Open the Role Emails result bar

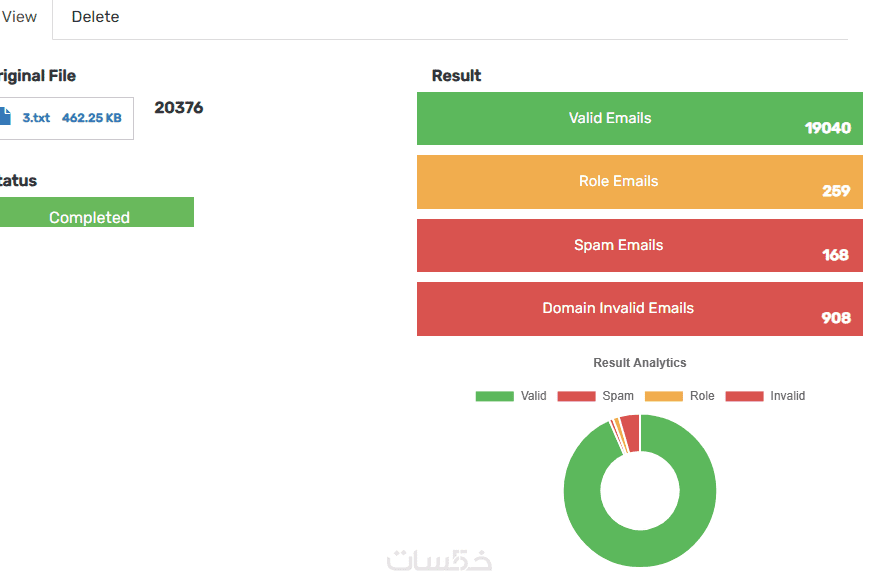click(639, 182)
